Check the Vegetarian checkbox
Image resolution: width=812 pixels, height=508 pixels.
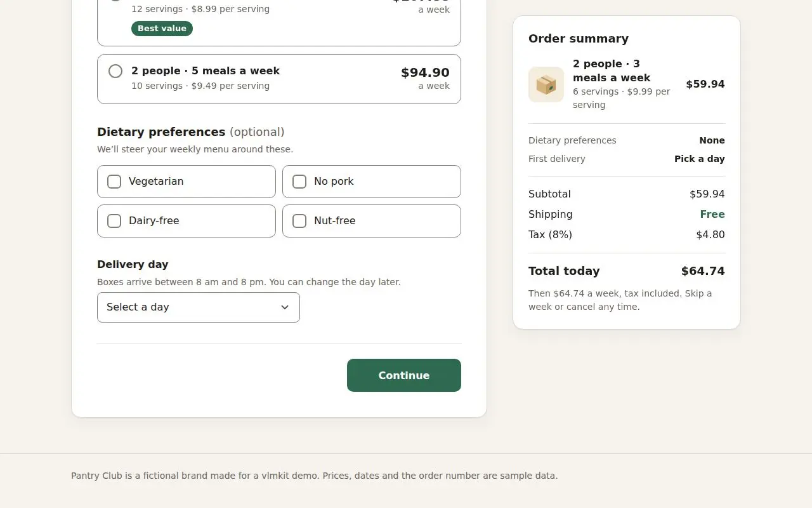(114, 182)
